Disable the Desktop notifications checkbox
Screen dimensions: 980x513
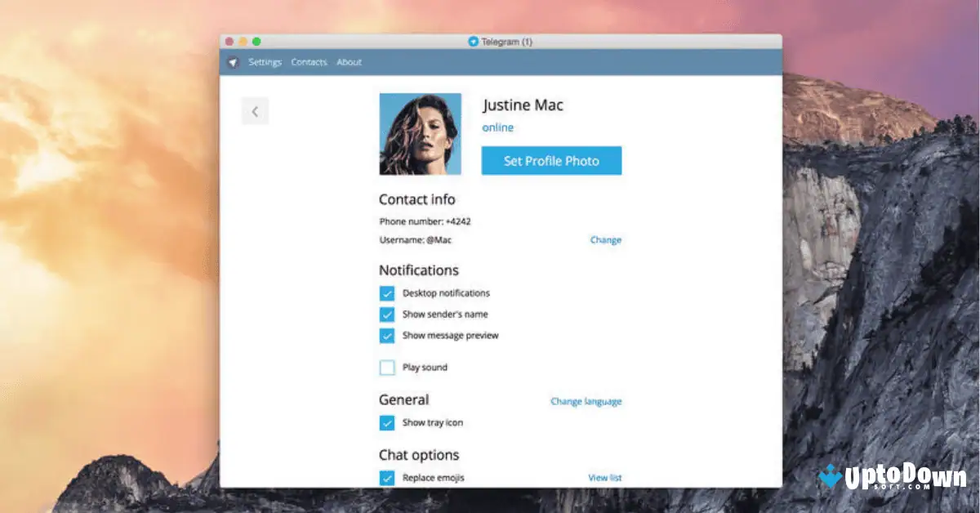[x=386, y=292]
